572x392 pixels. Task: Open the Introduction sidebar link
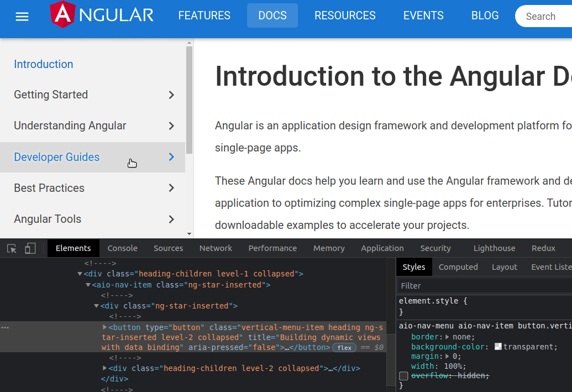coord(44,64)
